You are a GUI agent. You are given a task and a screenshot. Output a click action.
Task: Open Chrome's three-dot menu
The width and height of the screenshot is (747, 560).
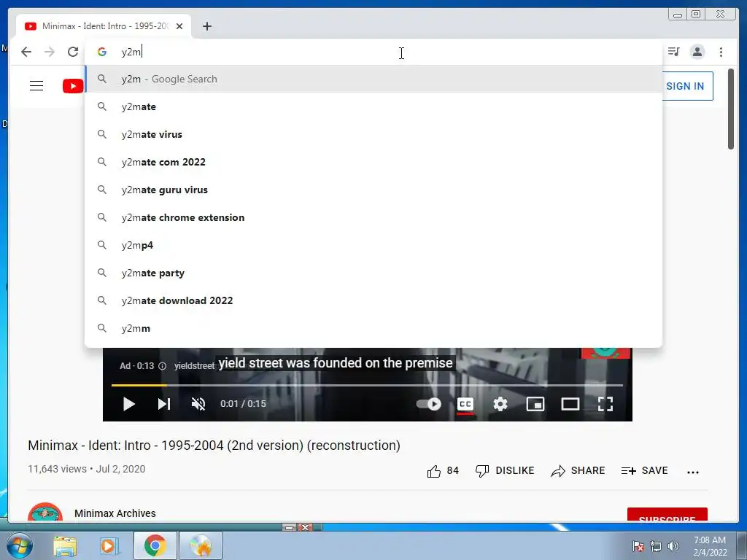tap(721, 52)
